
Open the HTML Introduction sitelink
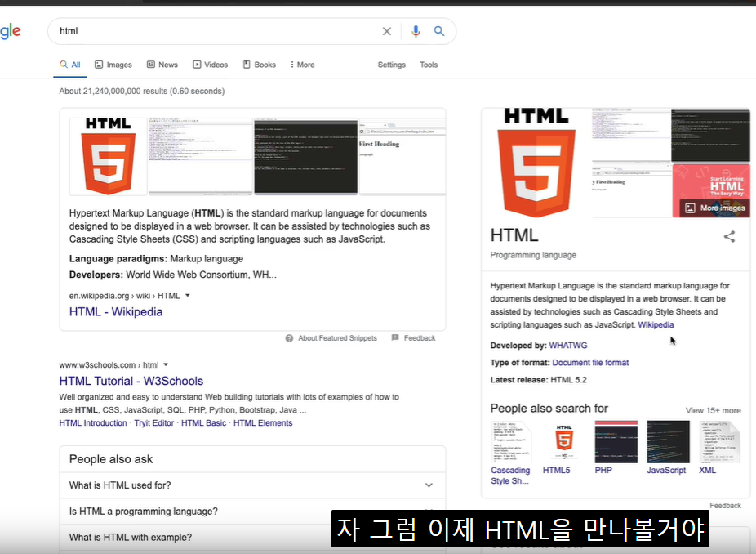pos(93,423)
